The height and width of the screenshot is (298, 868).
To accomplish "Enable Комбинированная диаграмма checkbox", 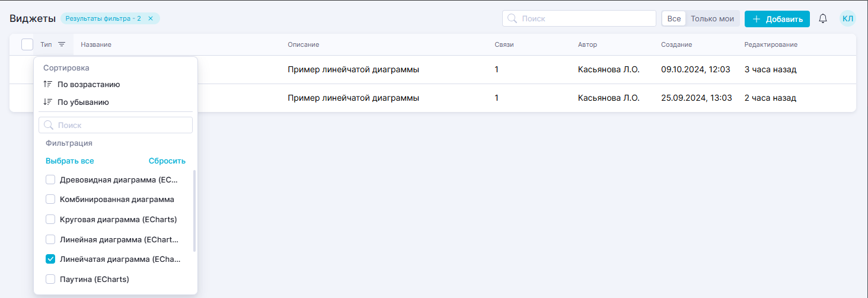I will click(50, 199).
